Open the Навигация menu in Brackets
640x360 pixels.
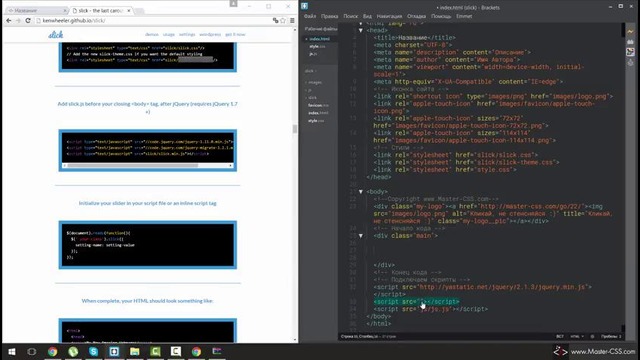click(389, 16)
